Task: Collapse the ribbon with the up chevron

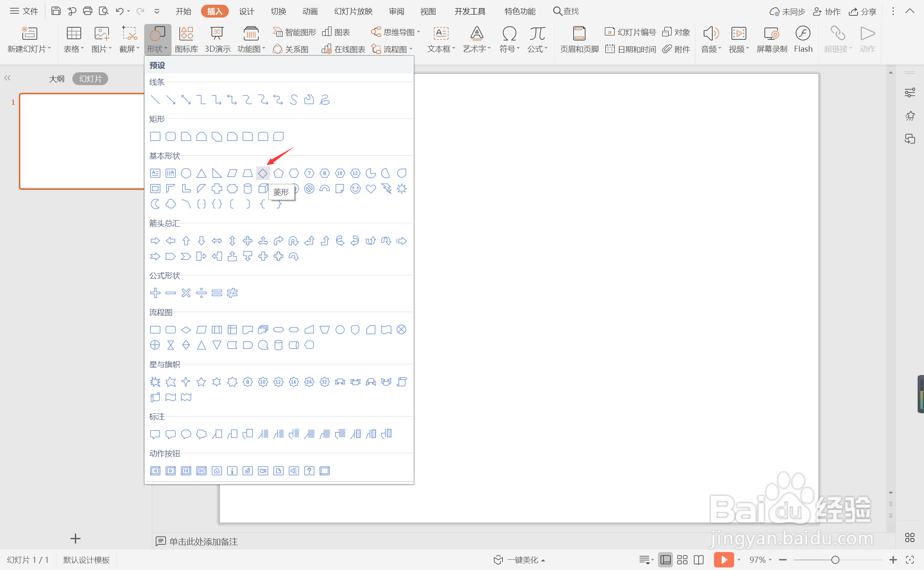Action: point(910,11)
